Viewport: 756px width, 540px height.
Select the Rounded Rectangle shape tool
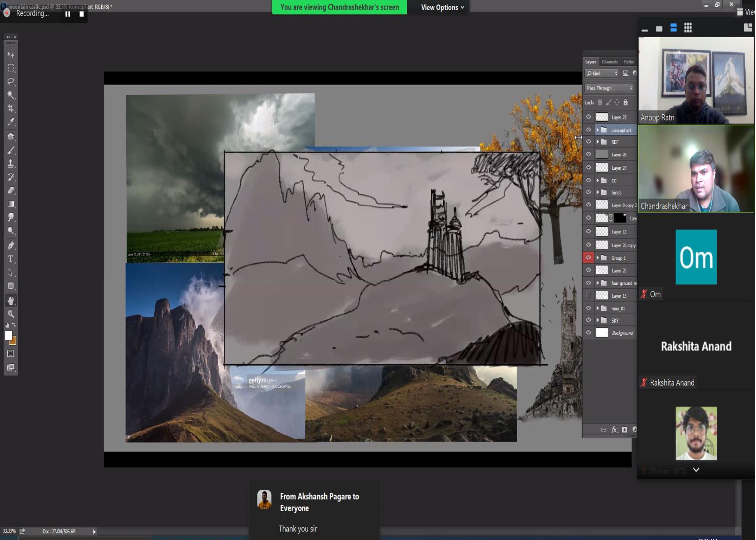point(11,286)
